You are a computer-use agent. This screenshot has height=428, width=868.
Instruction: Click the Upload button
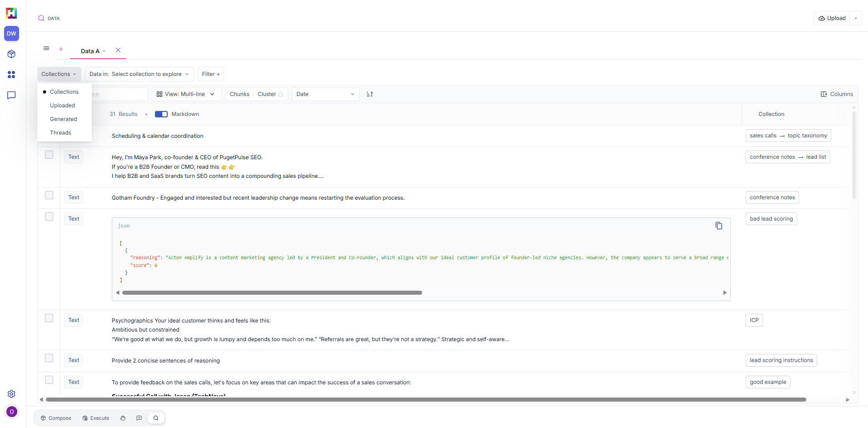pos(832,18)
